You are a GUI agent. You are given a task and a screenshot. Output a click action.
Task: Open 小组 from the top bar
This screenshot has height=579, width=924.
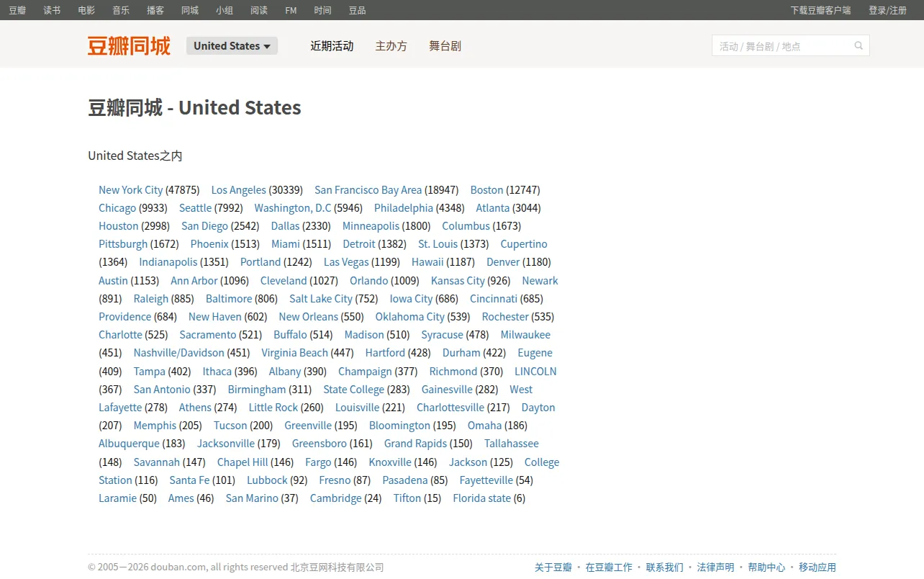coord(225,10)
